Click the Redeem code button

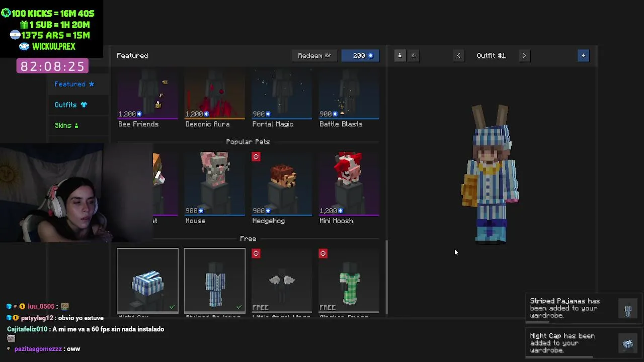314,56
